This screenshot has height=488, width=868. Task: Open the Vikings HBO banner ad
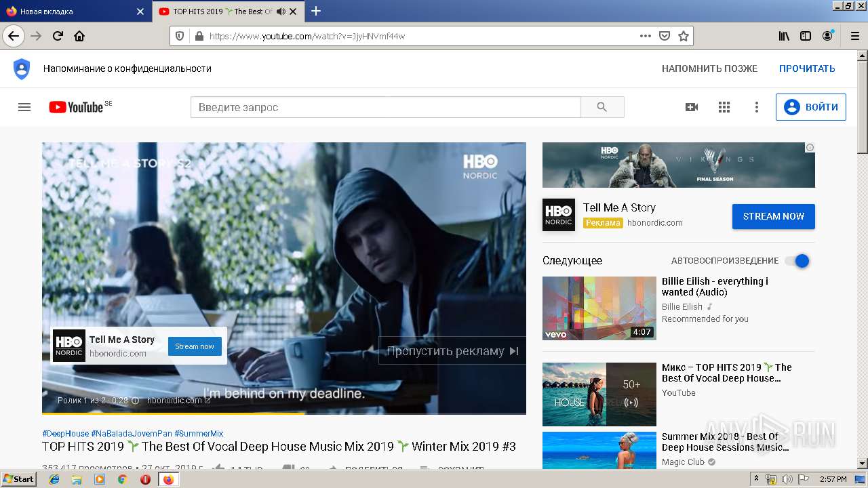(x=679, y=165)
